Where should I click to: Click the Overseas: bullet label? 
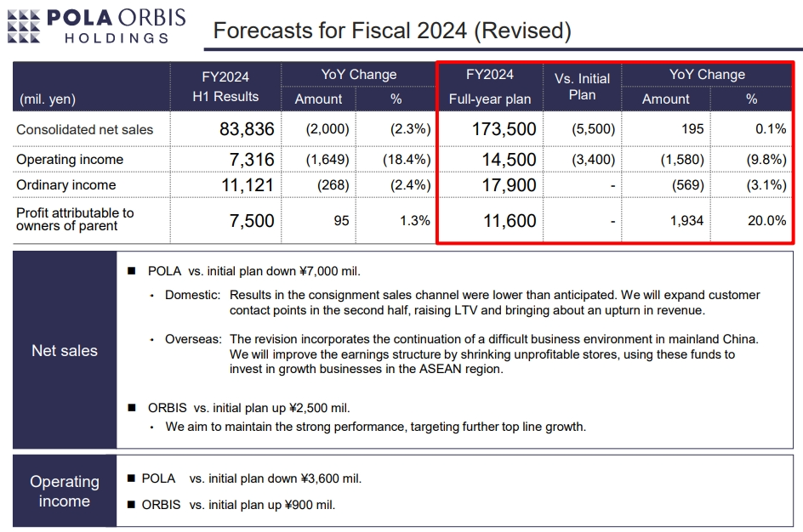point(193,339)
